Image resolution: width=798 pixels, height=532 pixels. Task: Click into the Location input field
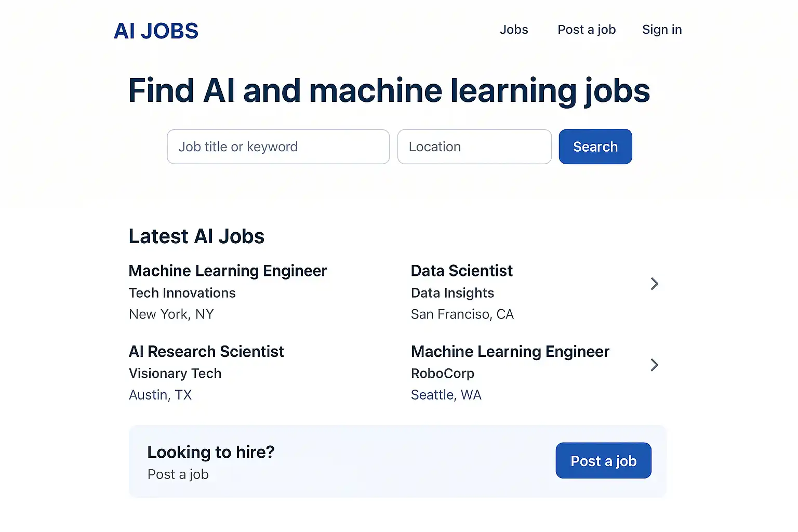tap(474, 147)
